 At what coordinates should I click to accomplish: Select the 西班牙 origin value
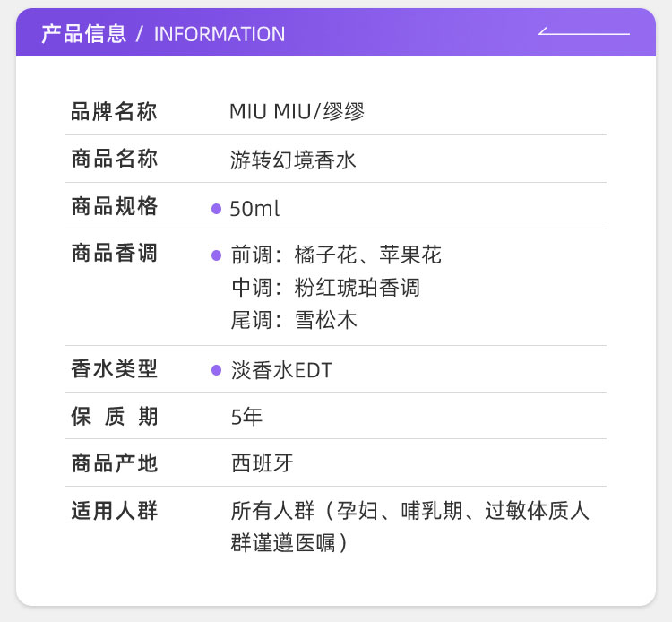tap(262, 463)
